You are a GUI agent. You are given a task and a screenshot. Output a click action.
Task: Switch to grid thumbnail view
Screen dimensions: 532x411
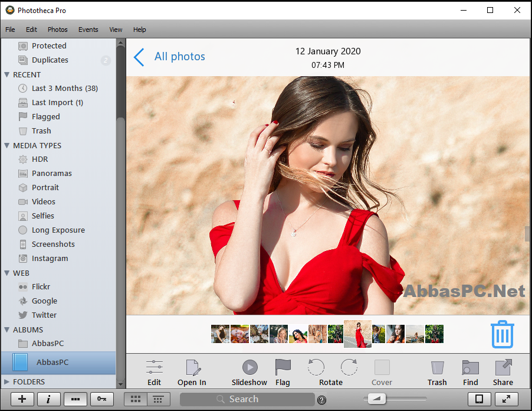tap(136, 399)
